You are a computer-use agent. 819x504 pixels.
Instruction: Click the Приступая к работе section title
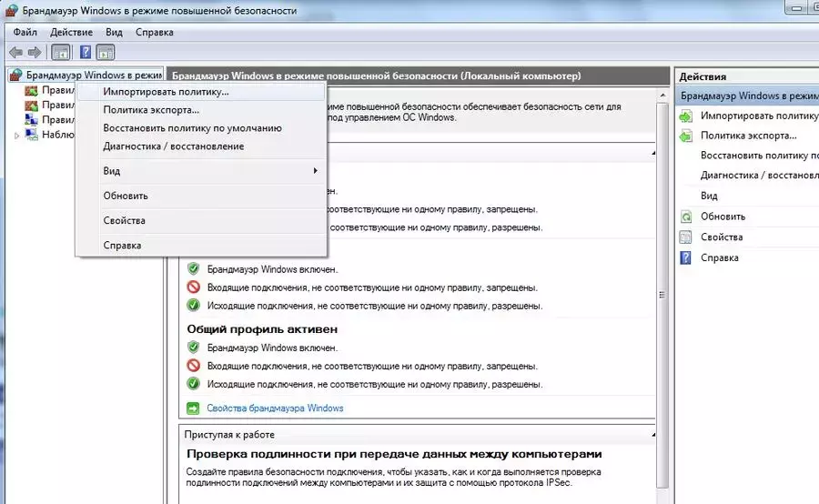click(229, 435)
